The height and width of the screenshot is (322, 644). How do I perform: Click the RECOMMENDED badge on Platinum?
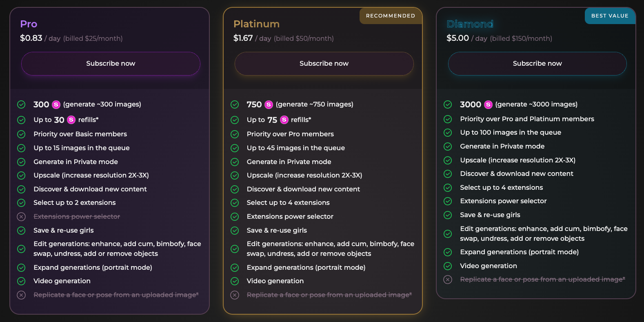390,16
